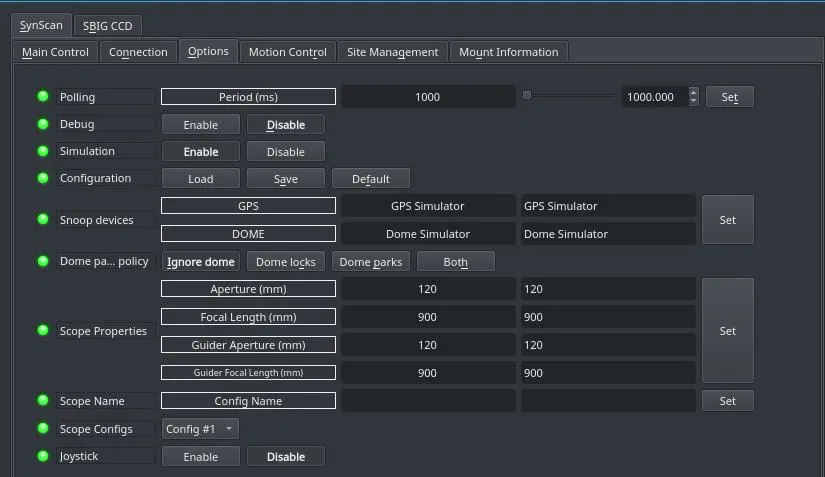
Task: Open the Options tab
Action: [x=208, y=51]
